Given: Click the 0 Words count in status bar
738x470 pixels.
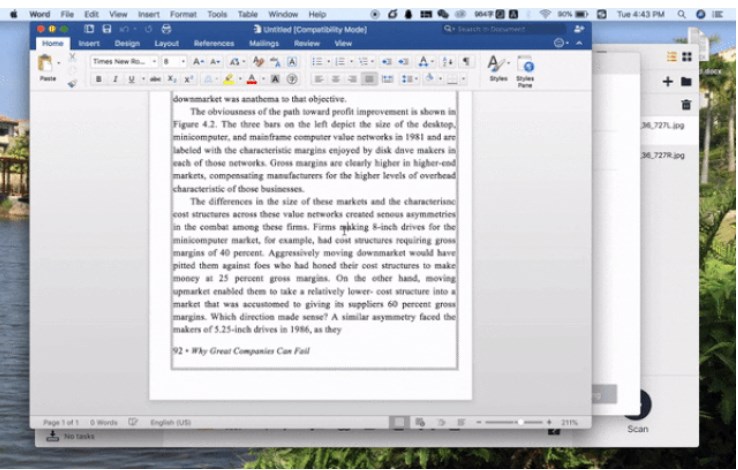Looking at the screenshot, I should 104,422.
